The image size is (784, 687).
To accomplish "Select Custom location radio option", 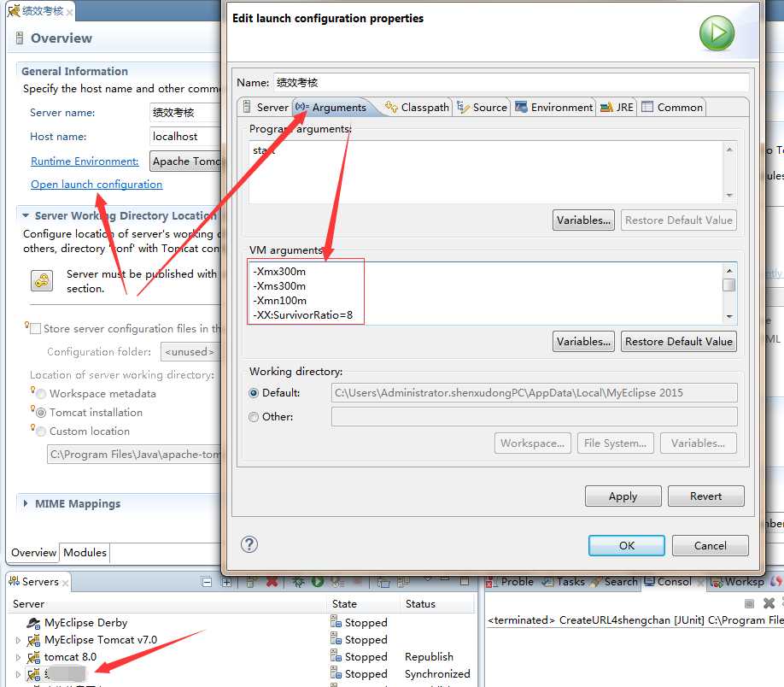I will click(x=41, y=432).
